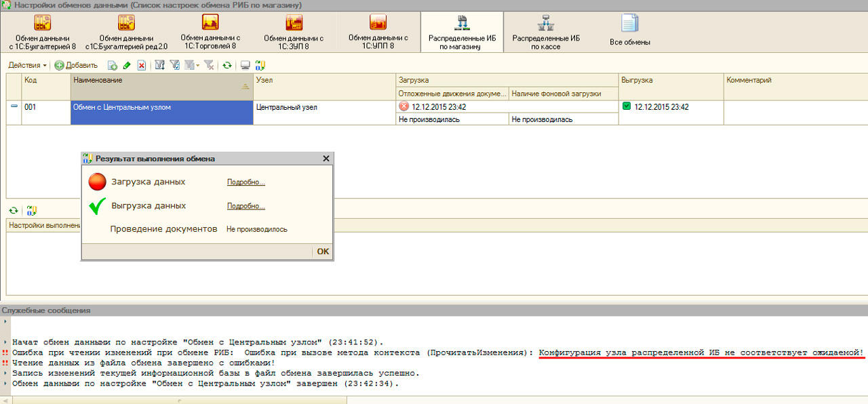Refresh the lower settings panel list
The image size is (868, 404).
click(x=13, y=211)
